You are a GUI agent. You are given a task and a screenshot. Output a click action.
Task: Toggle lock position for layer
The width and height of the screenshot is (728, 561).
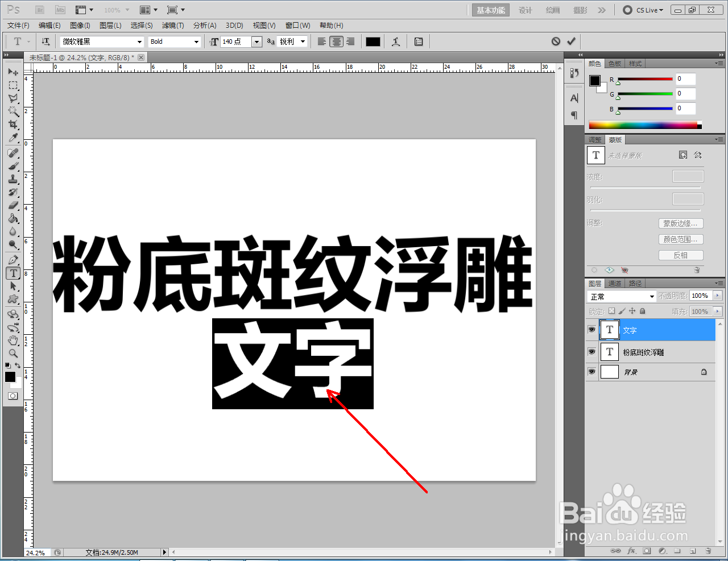click(x=632, y=311)
